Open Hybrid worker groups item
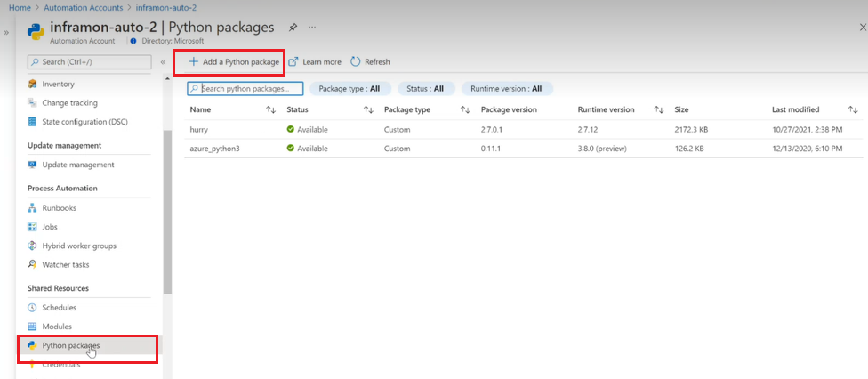Screen dimensions: 868x379 coord(78,246)
